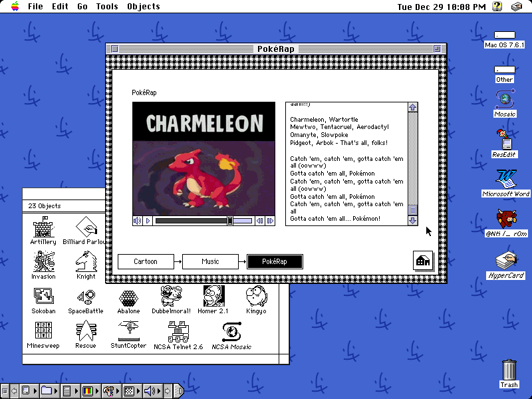Play the Charmeleon movie
532x399 pixels.
point(148,220)
